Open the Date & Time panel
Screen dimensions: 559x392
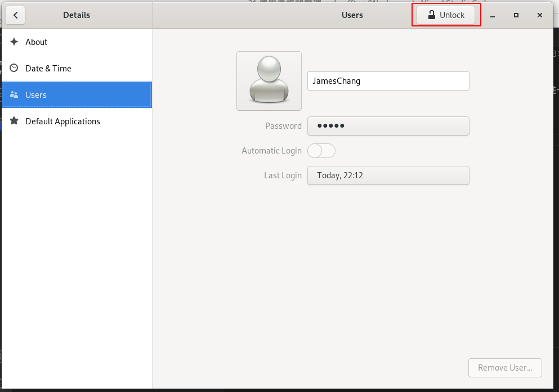[x=77, y=69]
